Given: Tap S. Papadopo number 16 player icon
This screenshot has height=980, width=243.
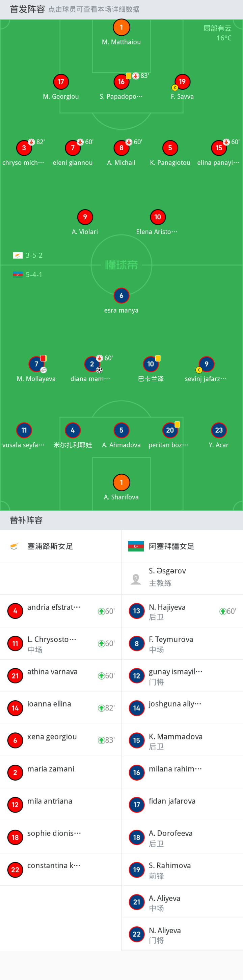Looking at the screenshot, I should (x=122, y=82).
